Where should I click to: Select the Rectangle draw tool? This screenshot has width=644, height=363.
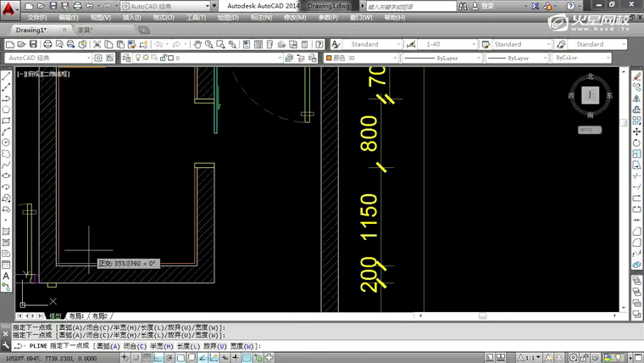click(x=6, y=120)
